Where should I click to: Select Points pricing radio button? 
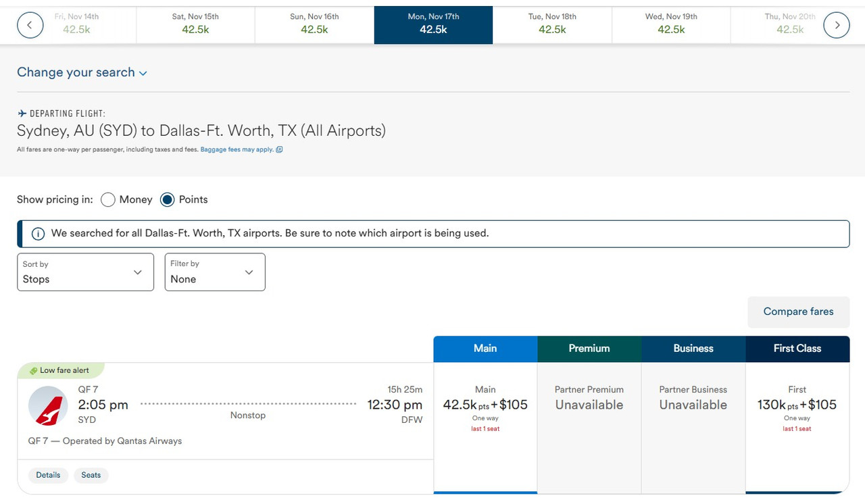click(x=168, y=199)
